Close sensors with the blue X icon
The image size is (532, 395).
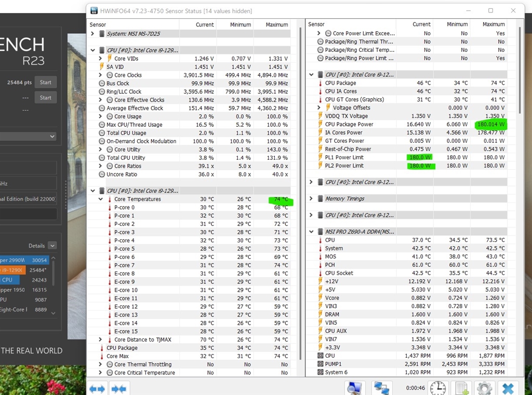pos(508,389)
